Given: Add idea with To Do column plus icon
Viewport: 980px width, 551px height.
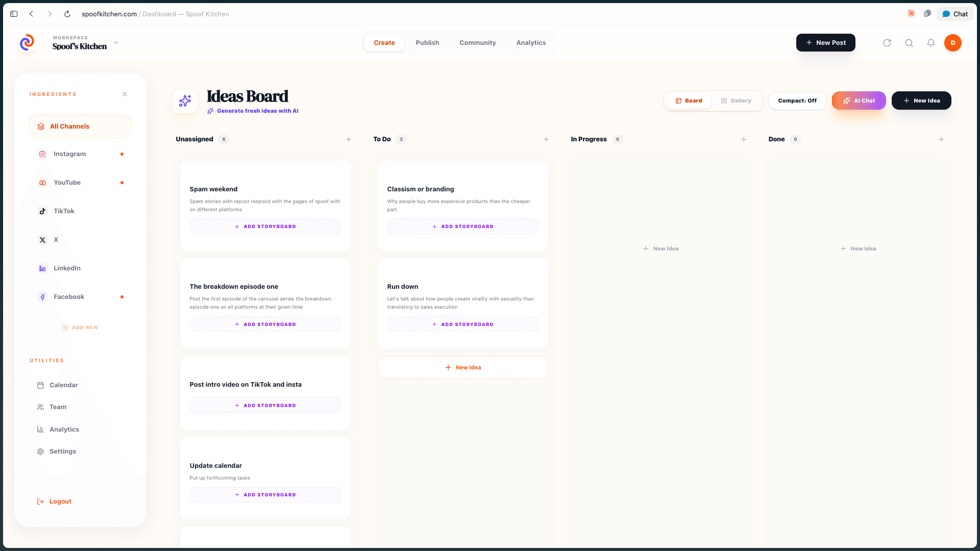Looking at the screenshot, I should pos(546,139).
